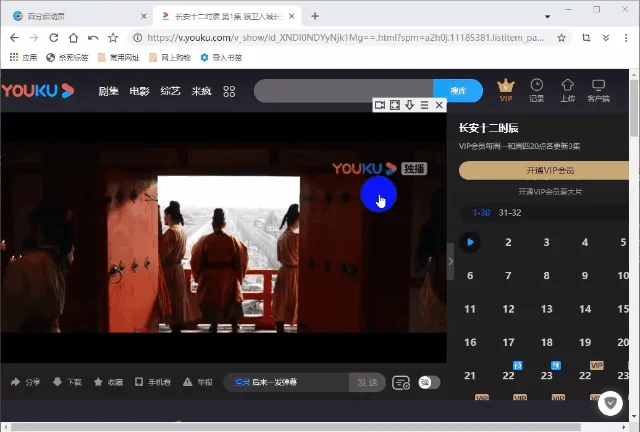Click the 发送 send button
This screenshot has height=432, width=640.
pos(367,383)
